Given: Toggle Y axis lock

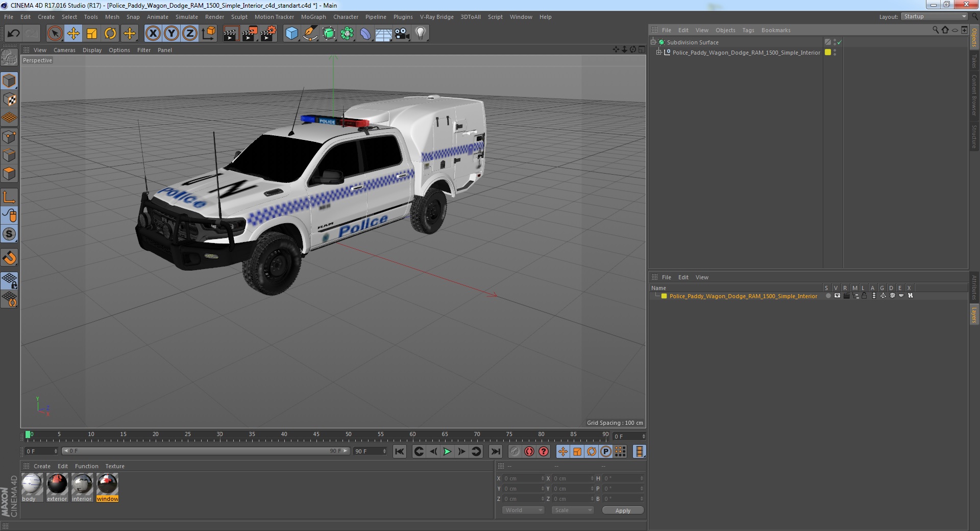Looking at the screenshot, I should pyautogui.click(x=171, y=34).
